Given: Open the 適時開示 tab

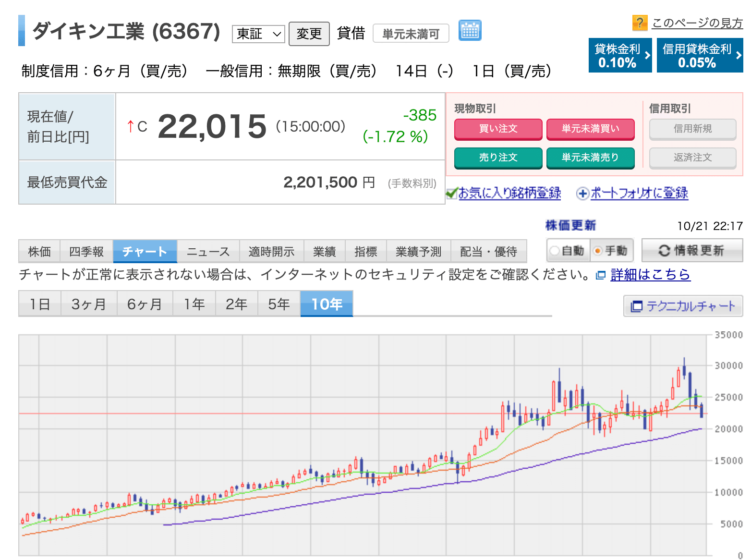Looking at the screenshot, I should tap(272, 251).
